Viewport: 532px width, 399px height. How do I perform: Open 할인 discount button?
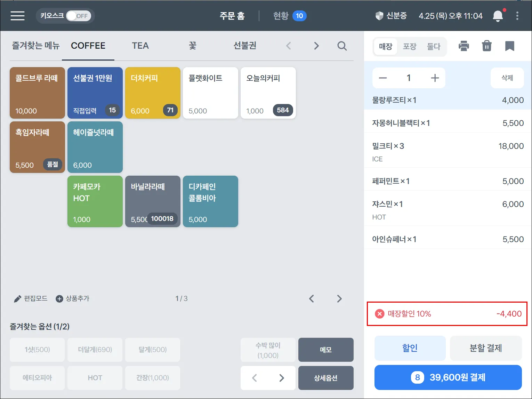(x=410, y=348)
